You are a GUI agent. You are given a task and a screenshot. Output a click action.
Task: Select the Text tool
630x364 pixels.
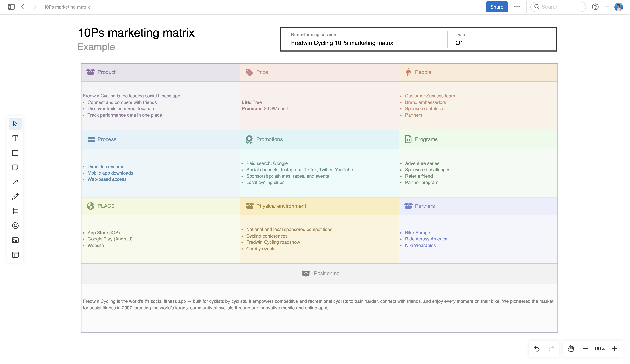[x=15, y=138]
